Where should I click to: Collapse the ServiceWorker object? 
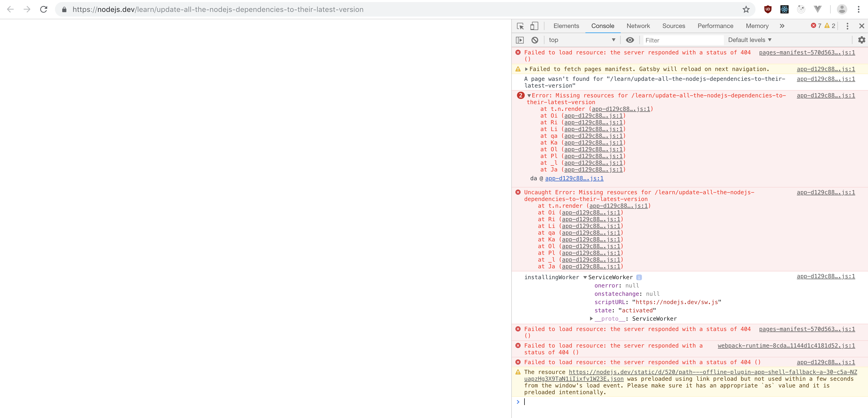[585, 277]
